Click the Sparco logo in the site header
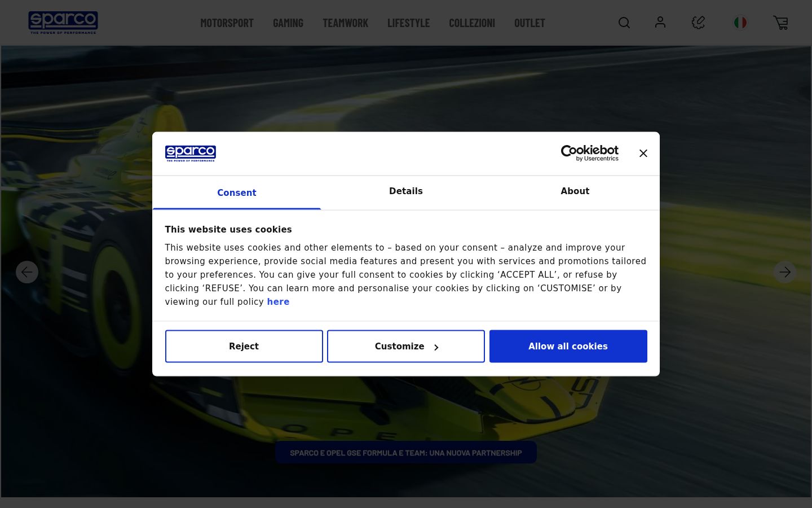Image resolution: width=812 pixels, height=508 pixels. [63, 23]
